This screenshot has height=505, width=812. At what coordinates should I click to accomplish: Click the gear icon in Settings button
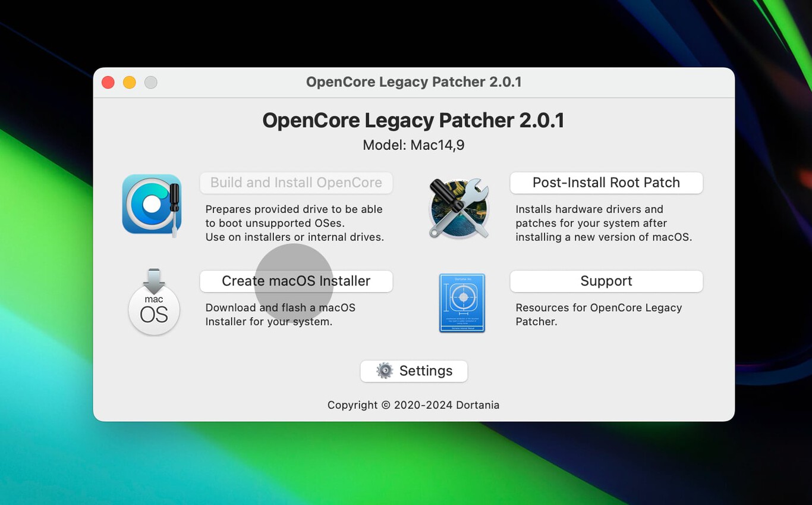[x=385, y=371]
